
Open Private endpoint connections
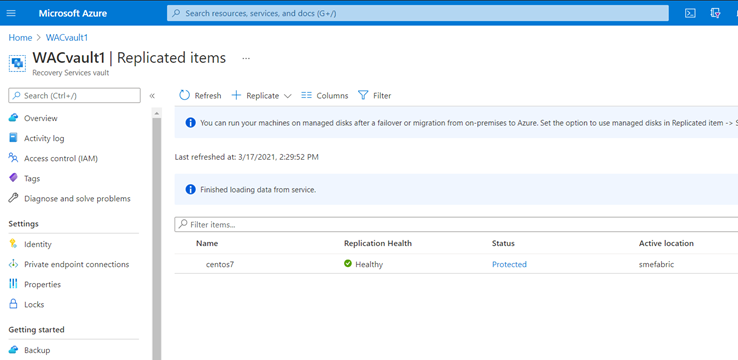[x=76, y=264]
